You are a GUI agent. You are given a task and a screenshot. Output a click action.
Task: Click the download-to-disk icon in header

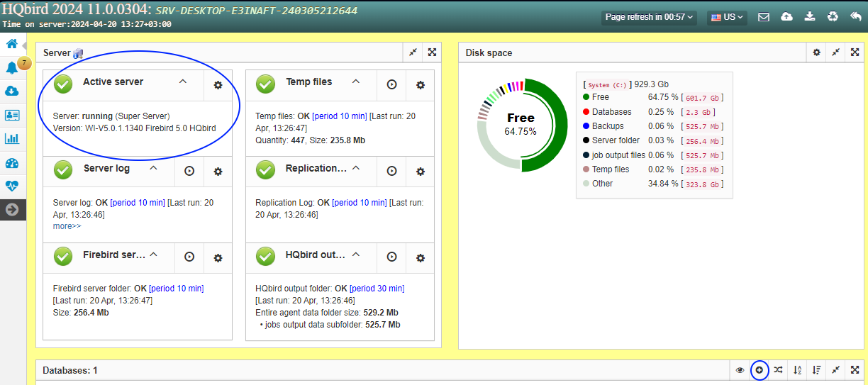click(x=810, y=17)
